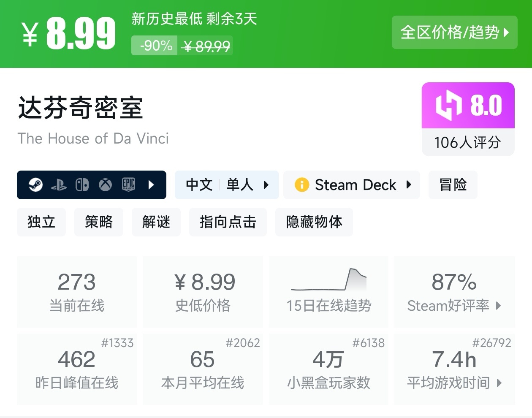The width and height of the screenshot is (532, 418).
Task: Click the -90% discount badge
Action: (x=156, y=46)
